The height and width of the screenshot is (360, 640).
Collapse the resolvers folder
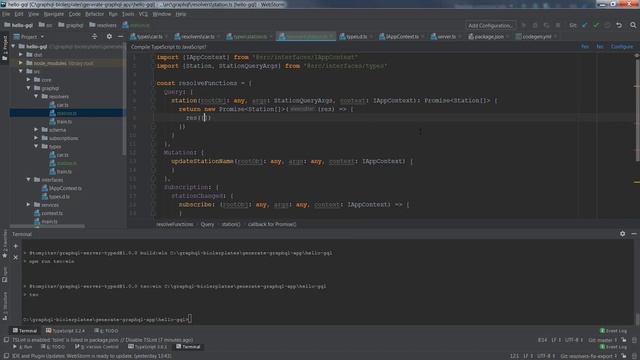click(x=36, y=96)
